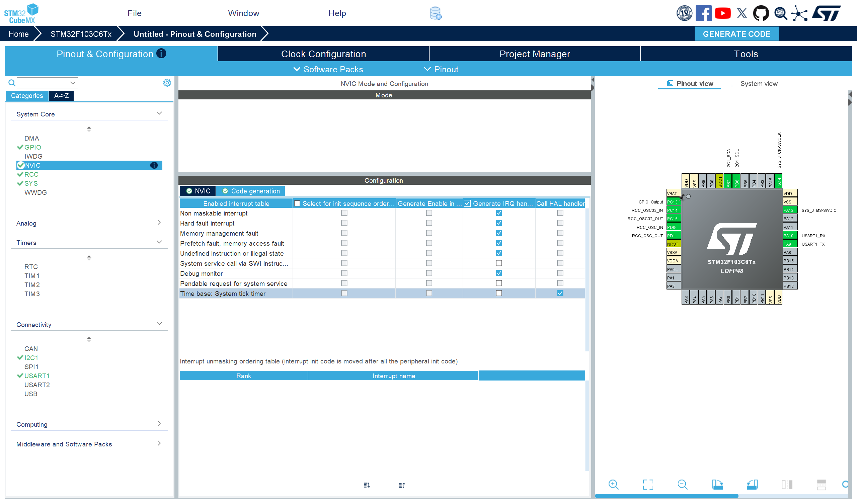Expand the Analog category

[x=159, y=222]
